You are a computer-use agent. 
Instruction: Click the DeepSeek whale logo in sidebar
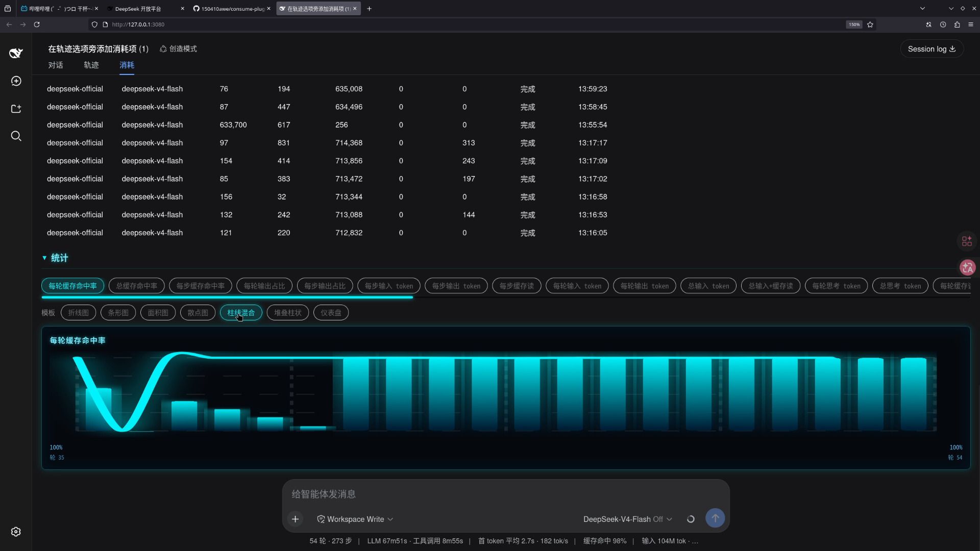click(16, 53)
